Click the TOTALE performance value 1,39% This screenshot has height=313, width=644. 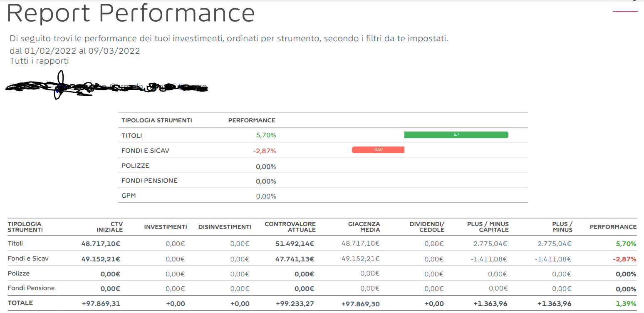click(x=626, y=304)
